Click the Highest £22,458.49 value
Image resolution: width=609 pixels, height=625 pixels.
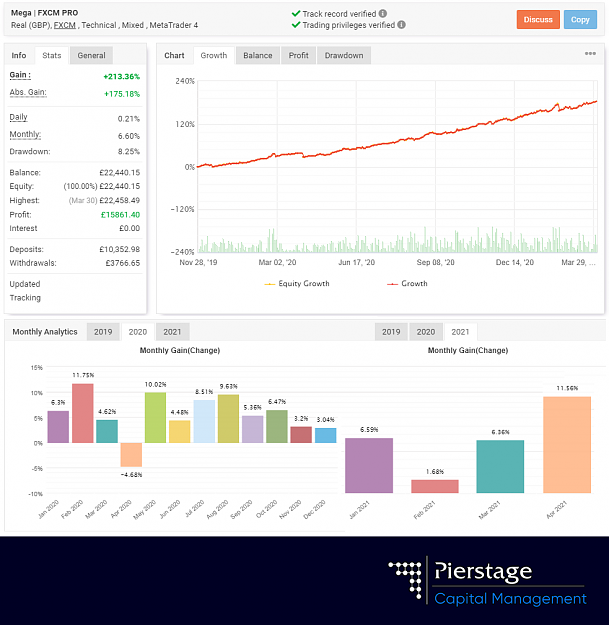coord(120,200)
